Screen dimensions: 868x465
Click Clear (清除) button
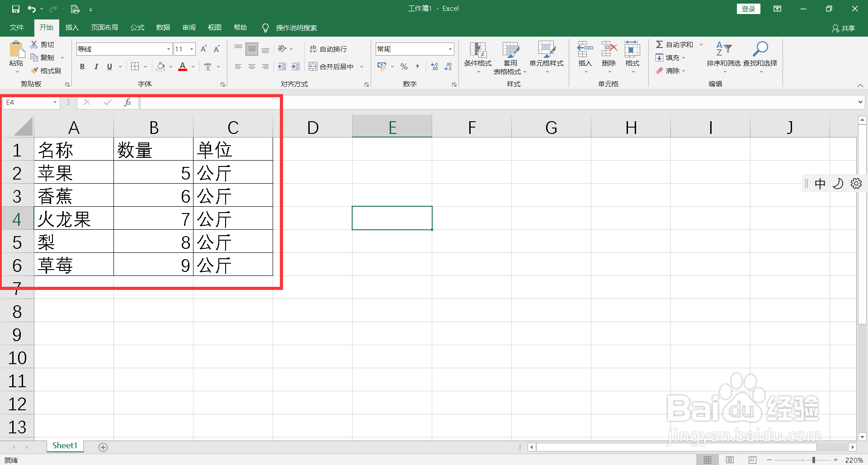click(x=671, y=71)
